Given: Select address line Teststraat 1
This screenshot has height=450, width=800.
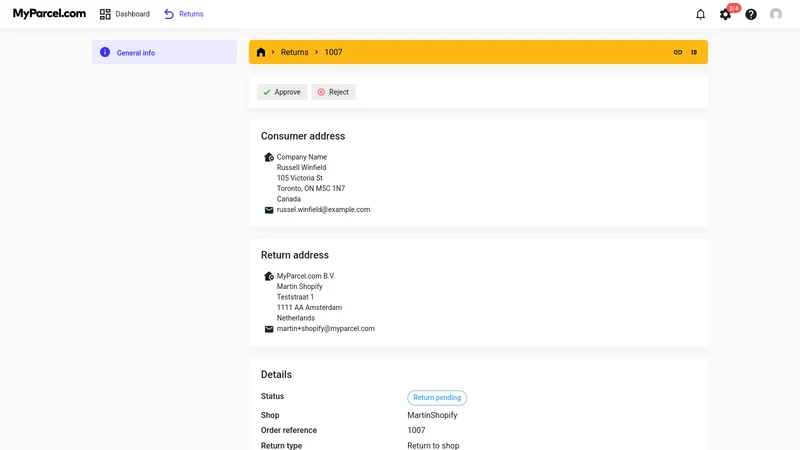Looking at the screenshot, I should [295, 297].
